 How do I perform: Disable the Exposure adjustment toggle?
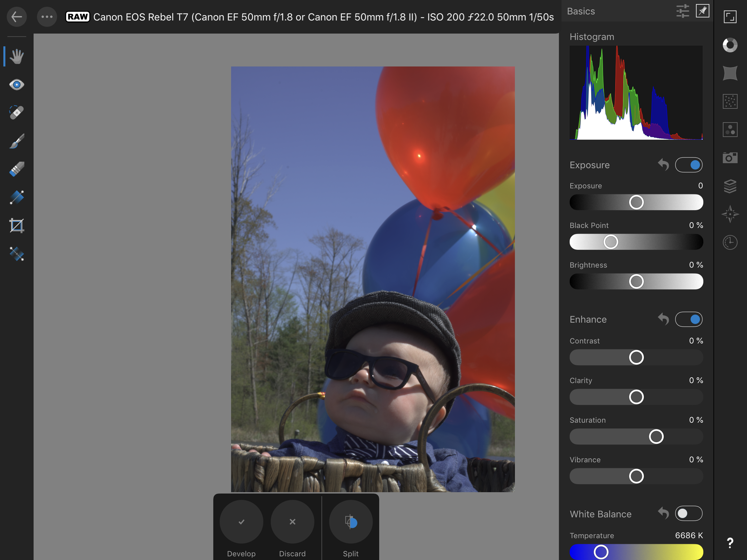689,165
